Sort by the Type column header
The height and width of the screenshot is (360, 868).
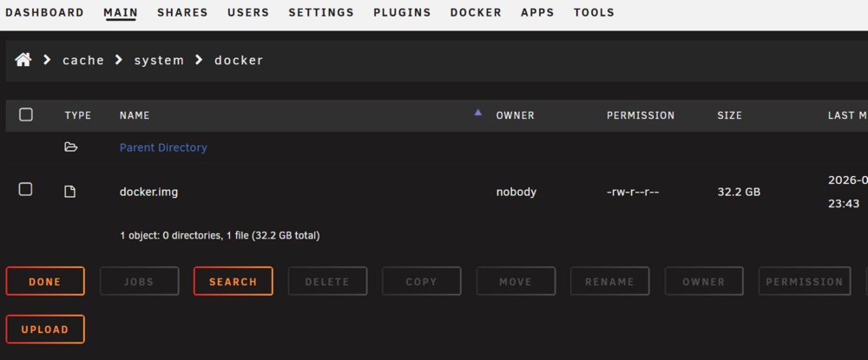click(x=78, y=115)
